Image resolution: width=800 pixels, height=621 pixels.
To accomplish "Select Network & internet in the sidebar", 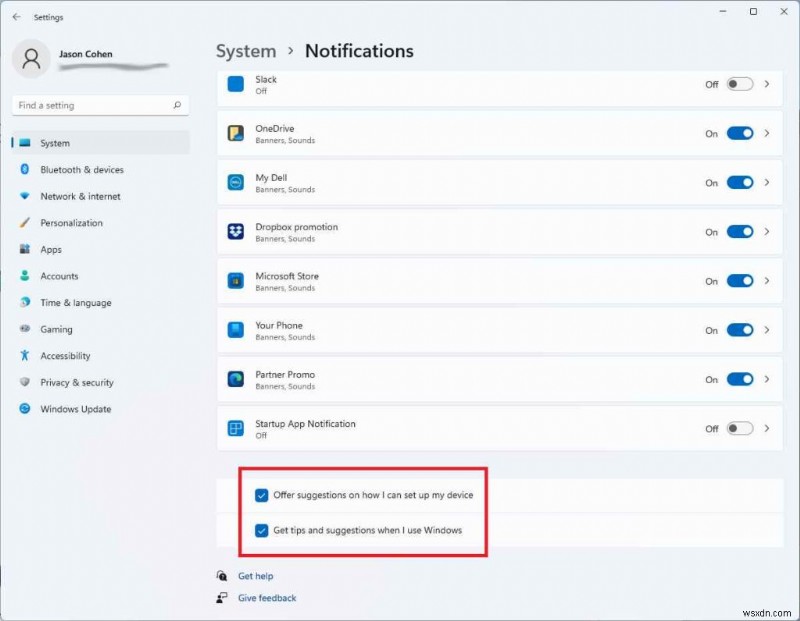I will (x=77, y=196).
